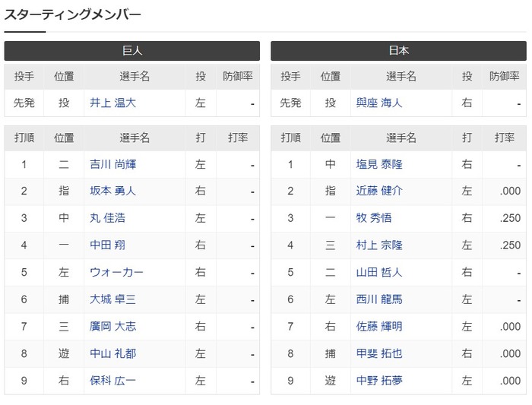The width and height of the screenshot is (532, 405).
Task: Select 坂本 勇人 player link
Action: 112,191
